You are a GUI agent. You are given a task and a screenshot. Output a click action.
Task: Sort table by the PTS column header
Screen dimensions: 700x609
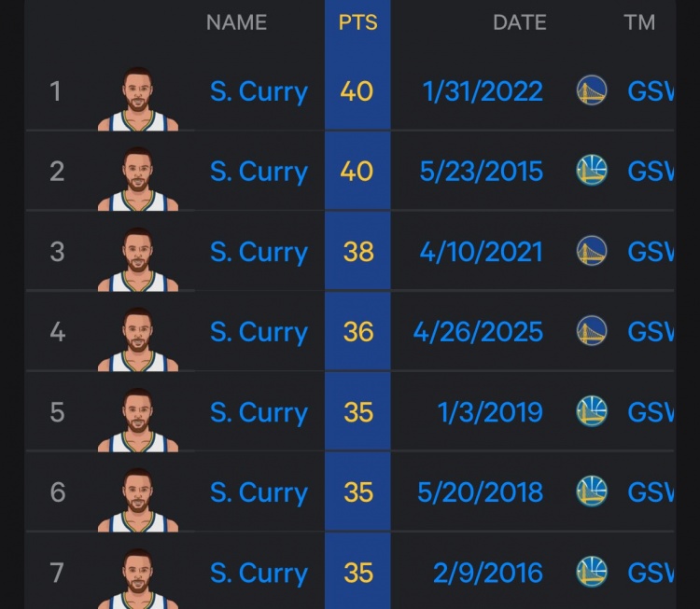(357, 22)
